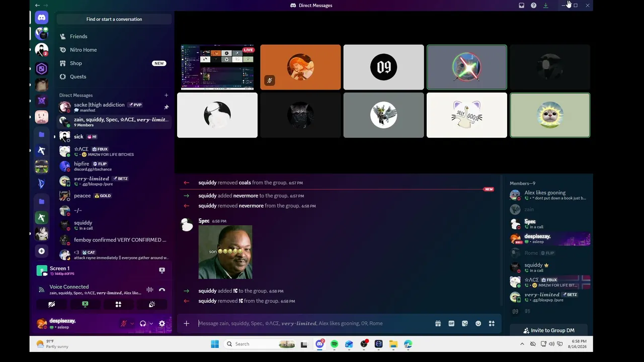Expand microphone input options arrow
Image resolution: width=644 pixels, height=362 pixels.
click(132, 324)
